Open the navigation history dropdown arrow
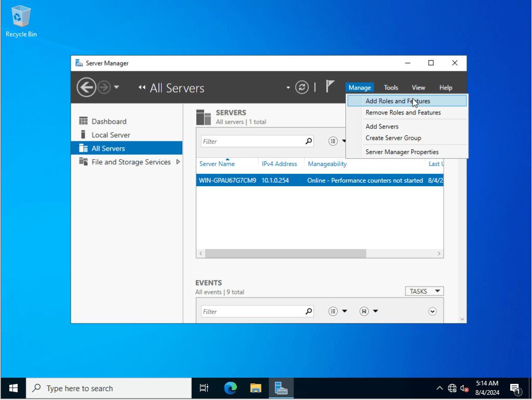The height and width of the screenshot is (400, 532). click(x=116, y=87)
